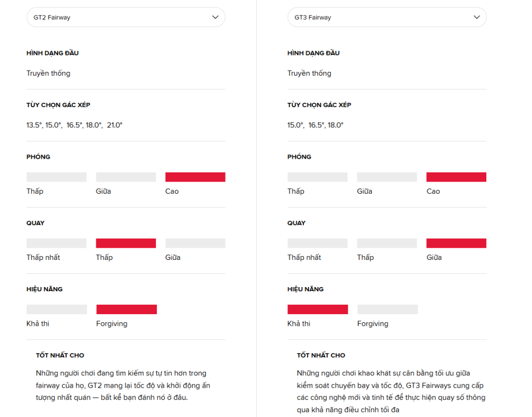Click GT2 red Forgiving performance bar

127,309
